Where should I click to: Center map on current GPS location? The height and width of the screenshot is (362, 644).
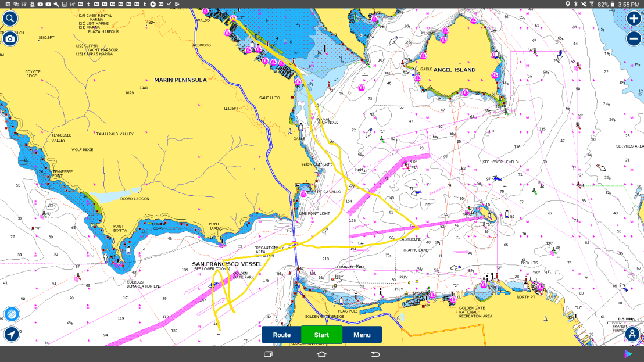pos(11,334)
